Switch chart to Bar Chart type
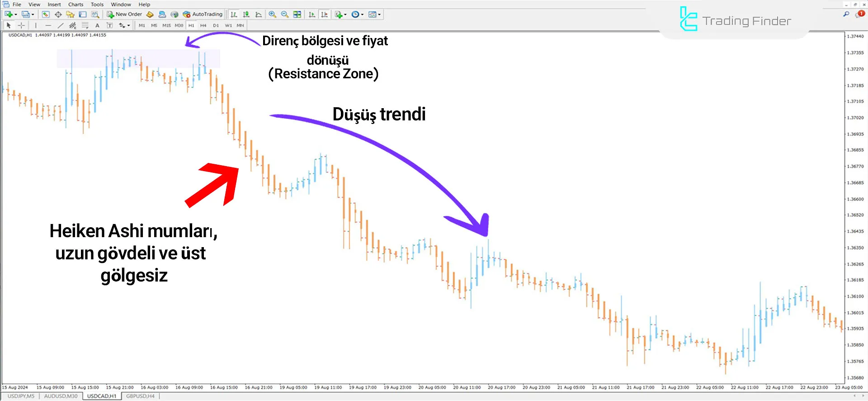The height and width of the screenshot is (401, 868). 234,14
